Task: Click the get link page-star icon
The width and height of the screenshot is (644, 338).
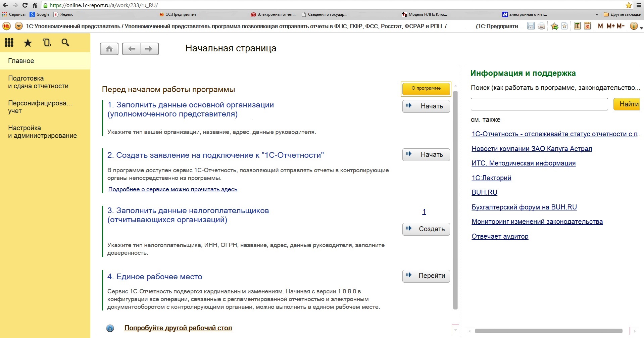Action: 564,26
